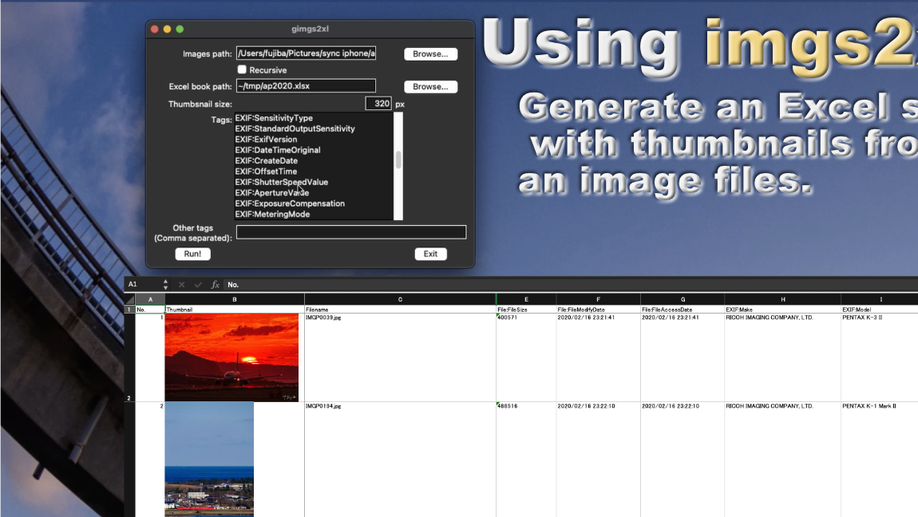Select EXIF:DateTimeOriginal tag
The width and height of the screenshot is (918, 517).
pos(278,150)
